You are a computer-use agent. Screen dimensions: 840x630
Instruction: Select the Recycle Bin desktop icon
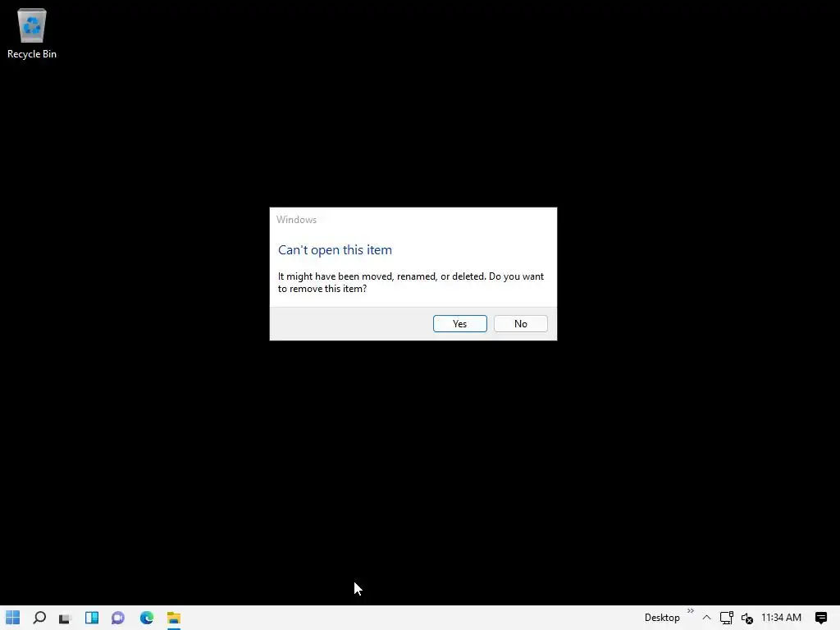coord(32,33)
